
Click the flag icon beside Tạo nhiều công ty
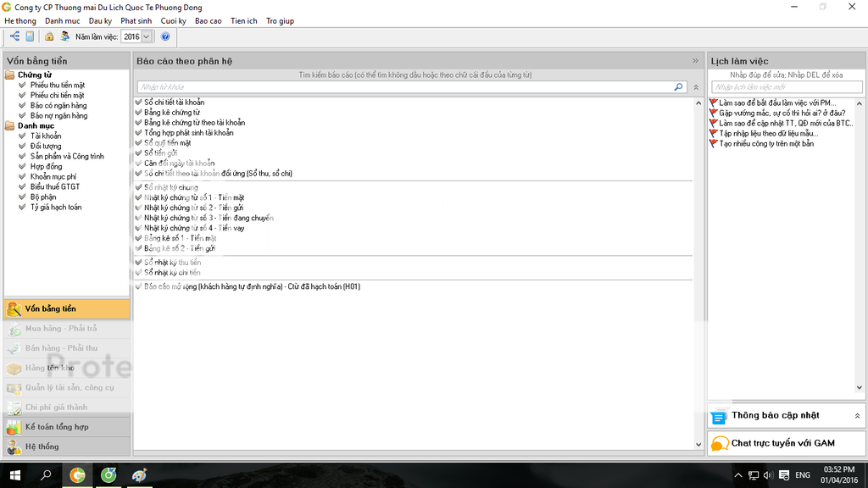coord(713,144)
